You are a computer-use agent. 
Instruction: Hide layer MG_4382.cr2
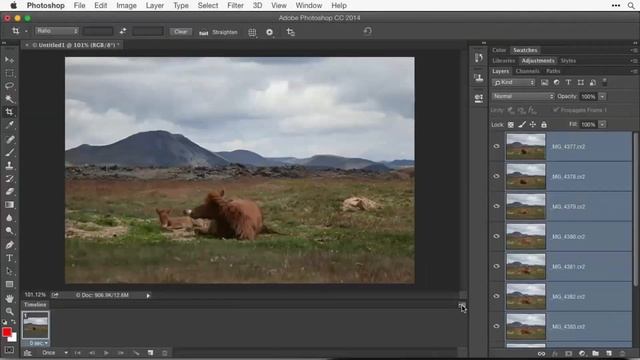click(x=496, y=296)
